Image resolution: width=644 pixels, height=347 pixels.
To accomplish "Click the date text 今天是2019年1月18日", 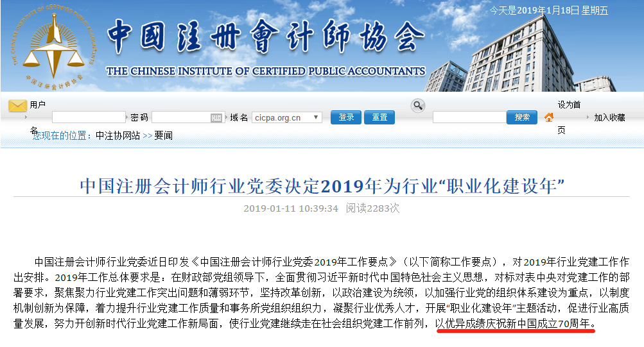I will (x=548, y=10).
